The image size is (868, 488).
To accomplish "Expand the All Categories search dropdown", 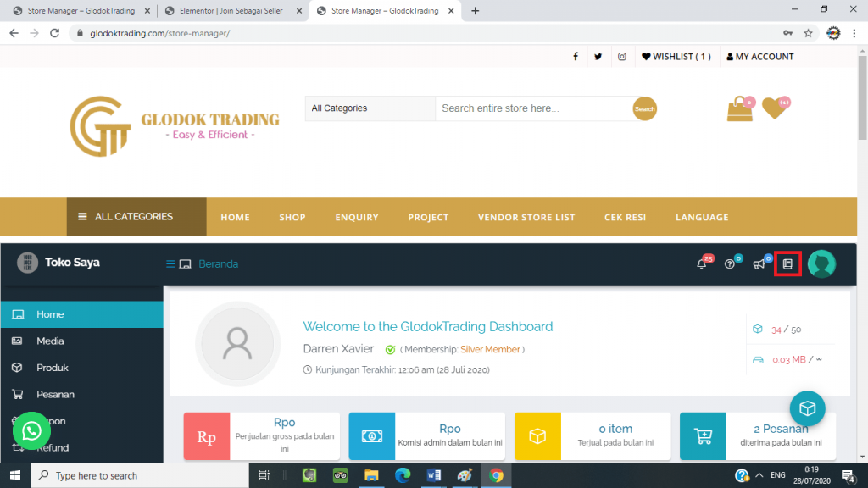I will [370, 108].
